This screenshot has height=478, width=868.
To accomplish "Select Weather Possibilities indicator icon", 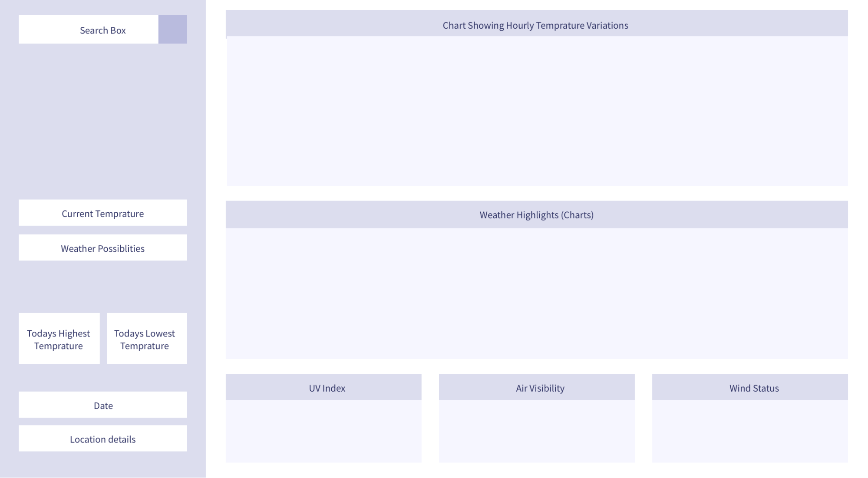I will pyautogui.click(x=102, y=248).
